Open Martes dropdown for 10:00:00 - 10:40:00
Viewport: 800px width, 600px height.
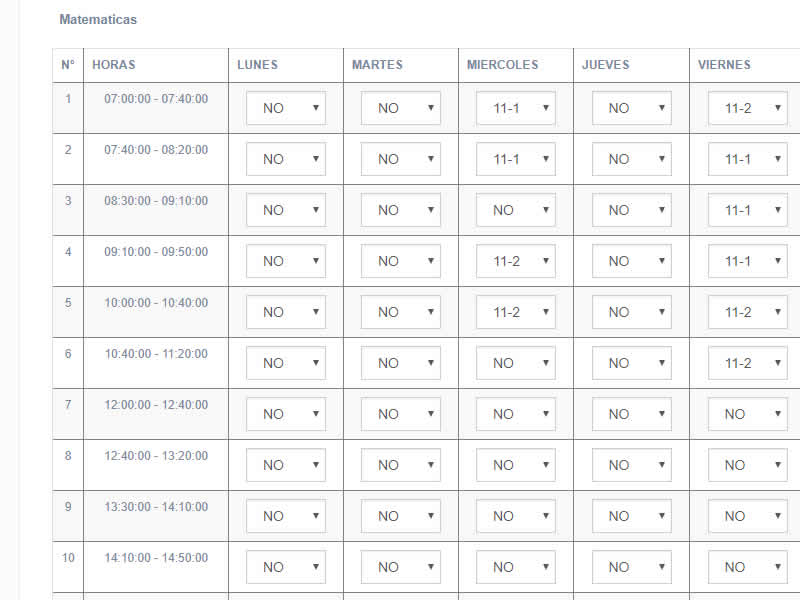point(401,312)
